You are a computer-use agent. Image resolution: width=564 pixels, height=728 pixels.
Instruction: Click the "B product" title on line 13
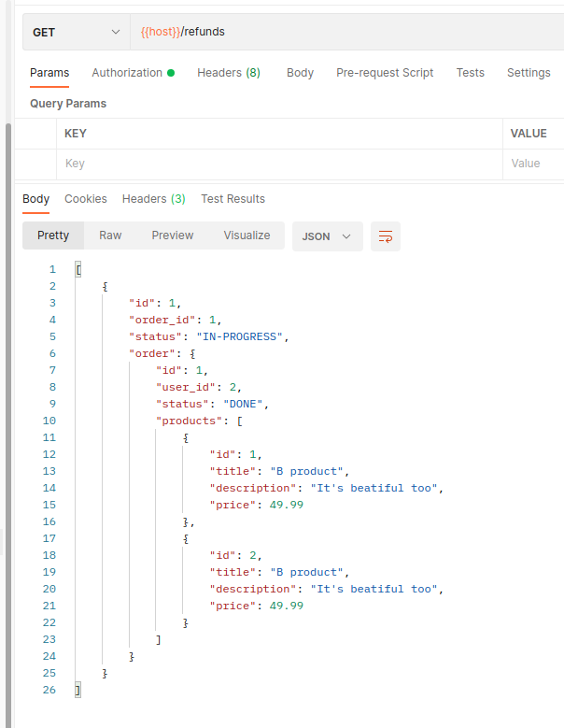pyautogui.click(x=306, y=472)
